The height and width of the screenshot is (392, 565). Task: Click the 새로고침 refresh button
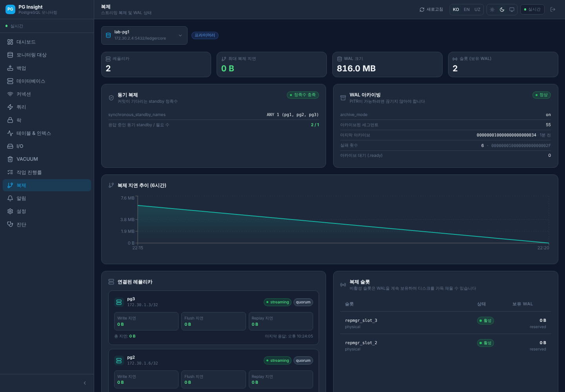click(x=431, y=9)
